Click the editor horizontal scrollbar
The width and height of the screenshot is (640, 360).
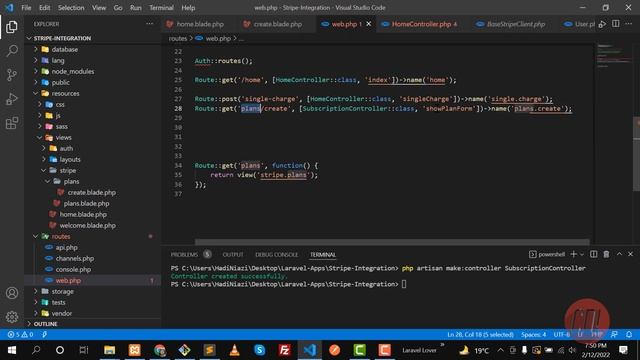(392, 242)
